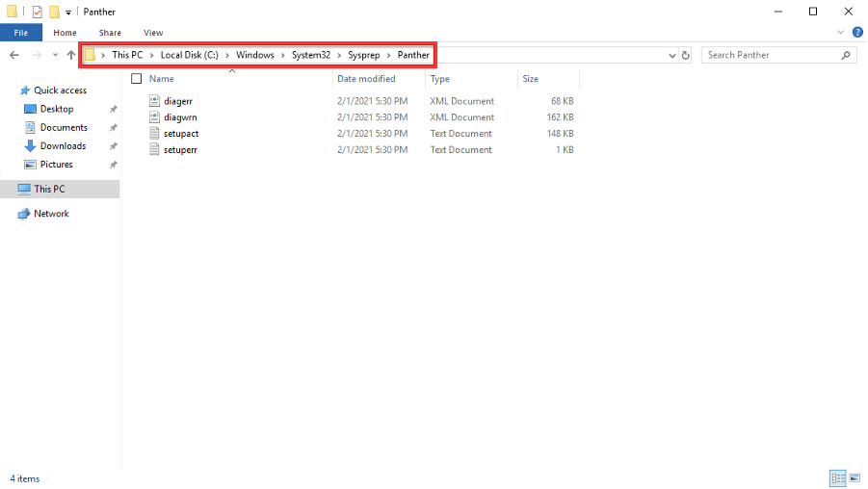Screen dimensions: 868x489
Task: Click the pin icon next to Desktop
Action: click(x=113, y=110)
